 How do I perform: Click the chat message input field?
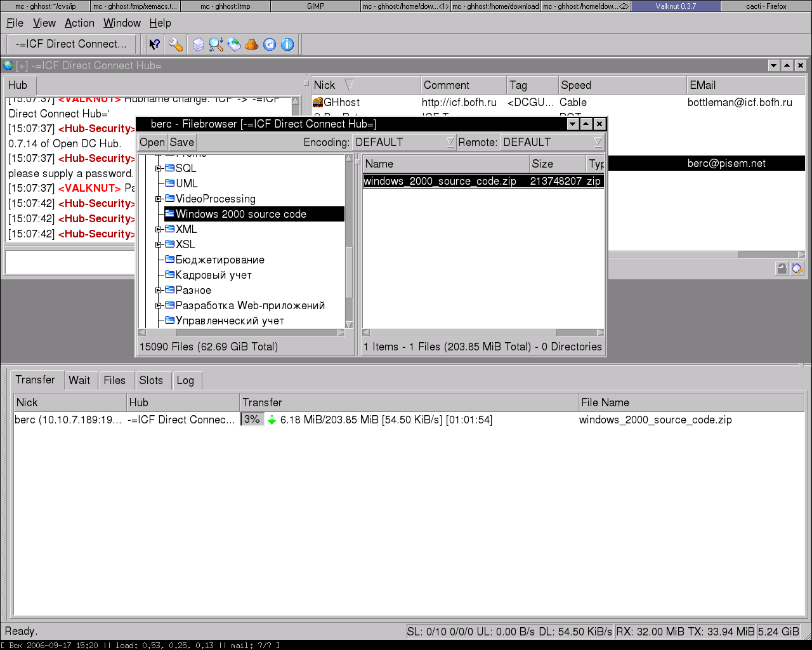(x=71, y=262)
